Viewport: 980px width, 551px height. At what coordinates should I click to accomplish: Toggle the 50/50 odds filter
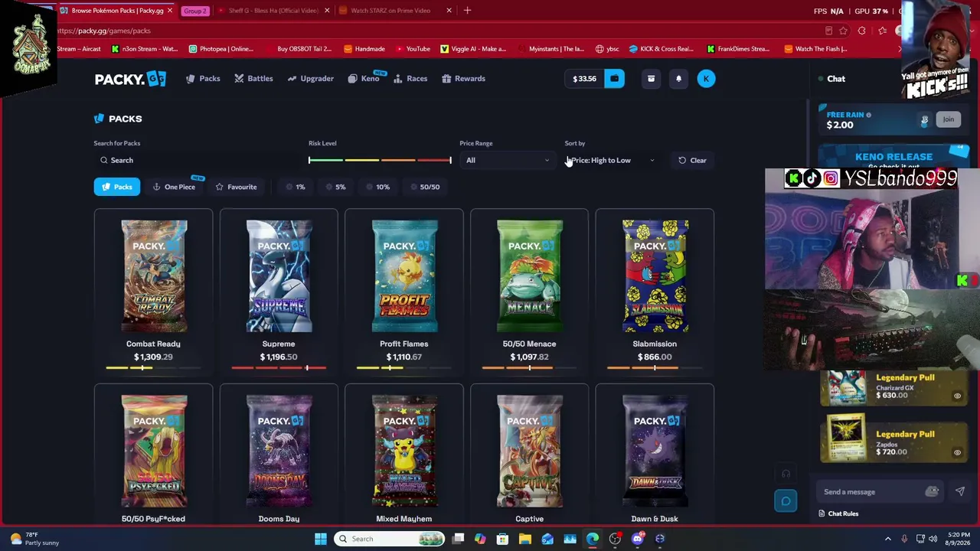pyautogui.click(x=424, y=187)
